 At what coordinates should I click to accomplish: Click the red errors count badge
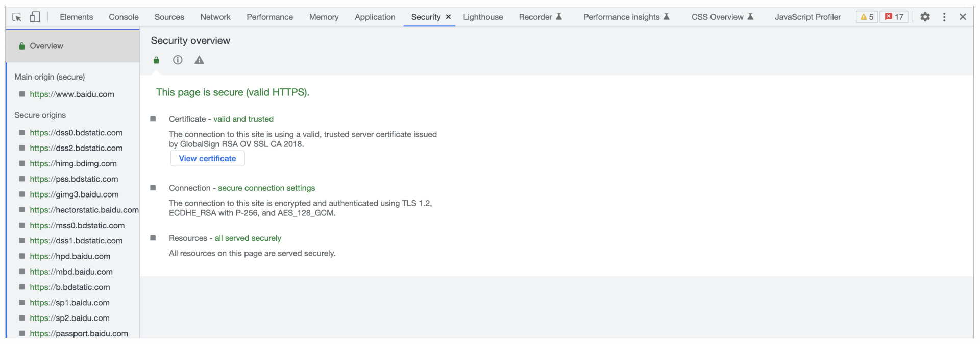[894, 17]
